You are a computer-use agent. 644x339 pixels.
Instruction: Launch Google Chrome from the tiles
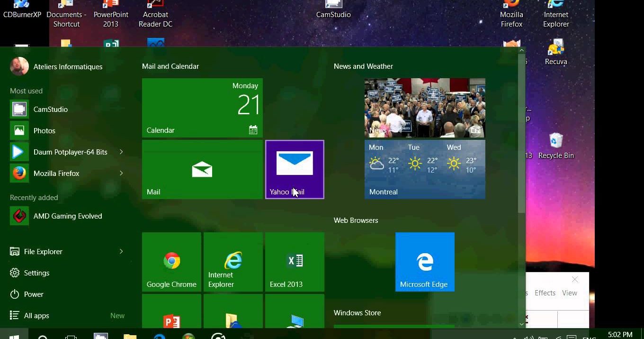[171, 262]
